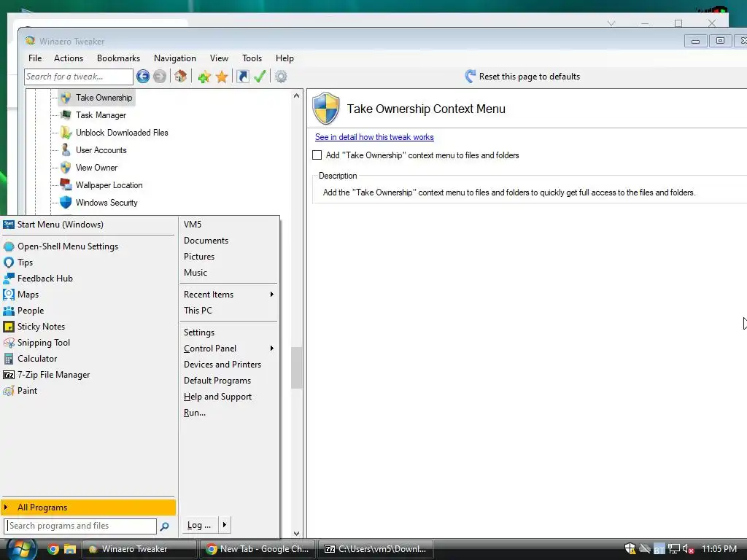Viewport: 747px width, 560px height.
Task: Go back using the blue back arrow
Action: click(x=142, y=76)
